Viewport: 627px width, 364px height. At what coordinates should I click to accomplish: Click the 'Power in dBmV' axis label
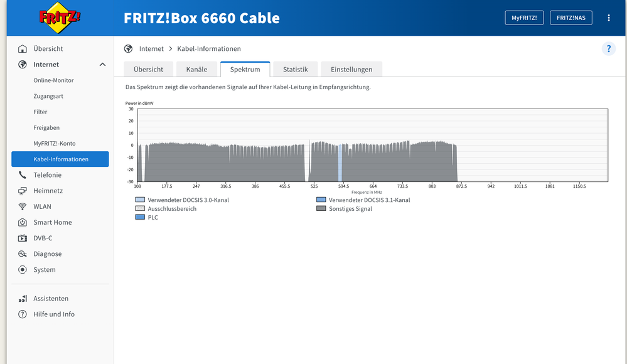coord(139,103)
